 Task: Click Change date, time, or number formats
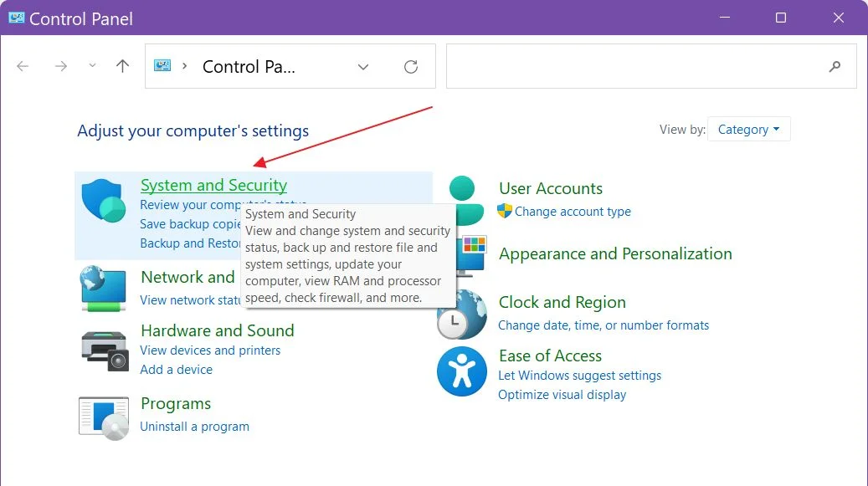(x=603, y=325)
